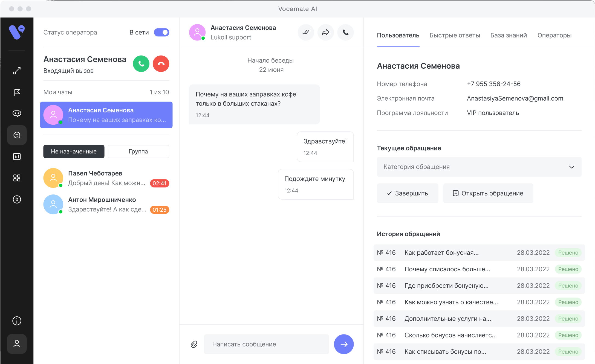
Task: Click the phone icon in chat header
Action: tap(345, 33)
